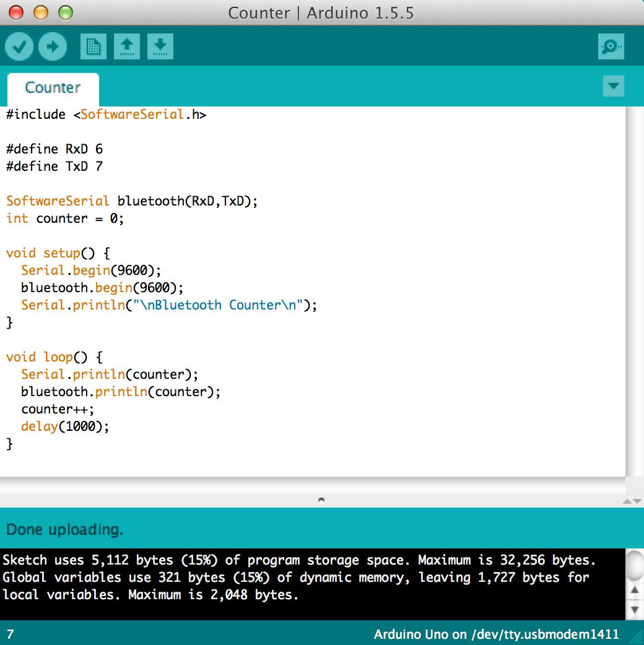644x645 pixels.
Task: Click the splitter handle between editor and console
Action: click(x=321, y=500)
